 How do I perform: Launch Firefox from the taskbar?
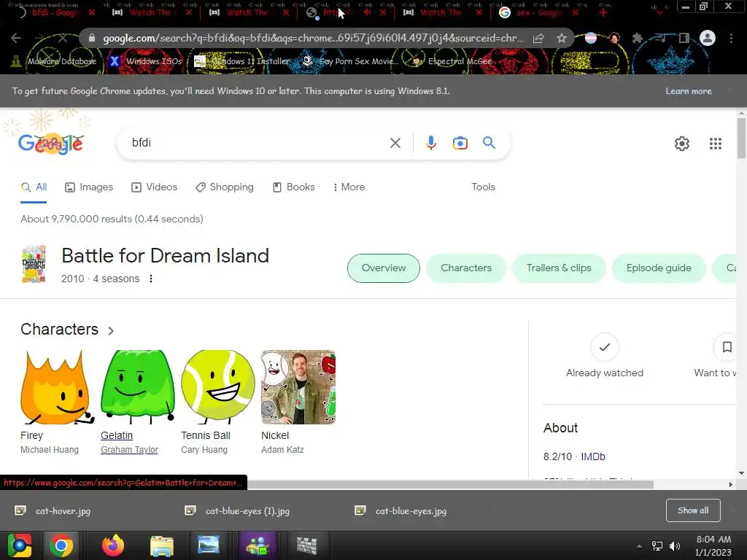[113, 545]
